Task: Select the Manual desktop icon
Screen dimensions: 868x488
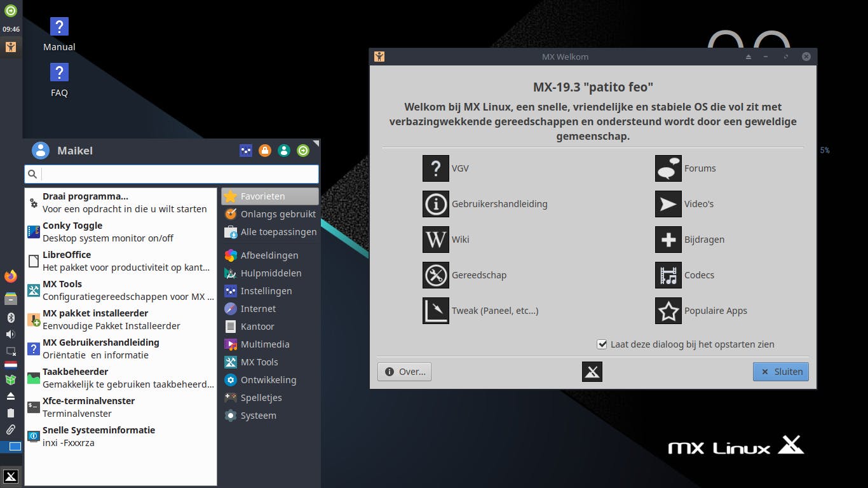Action: (59, 34)
